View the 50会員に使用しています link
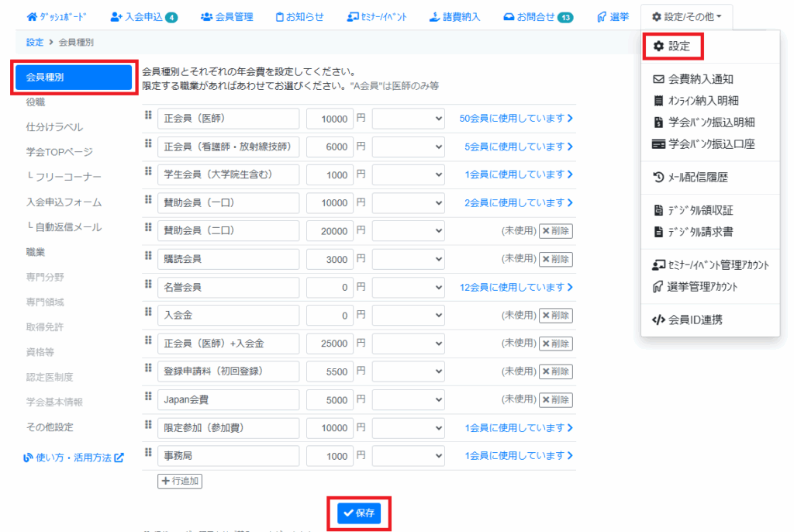Image resolution: width=794 pixels, height=532 pixels. pos(516,119)
